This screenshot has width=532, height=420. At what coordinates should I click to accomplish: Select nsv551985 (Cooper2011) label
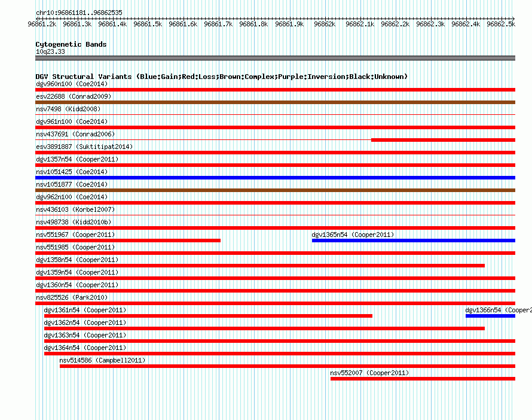[x=75, y=247]
